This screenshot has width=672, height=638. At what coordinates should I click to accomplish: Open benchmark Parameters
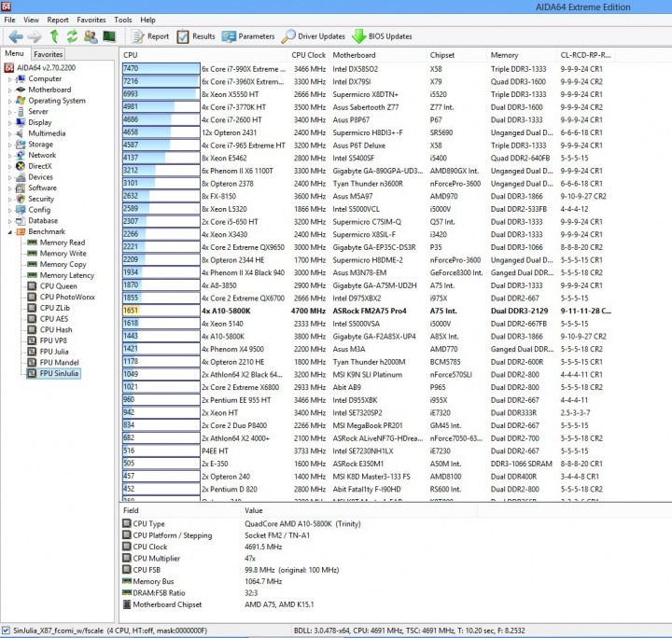[248, 36]
